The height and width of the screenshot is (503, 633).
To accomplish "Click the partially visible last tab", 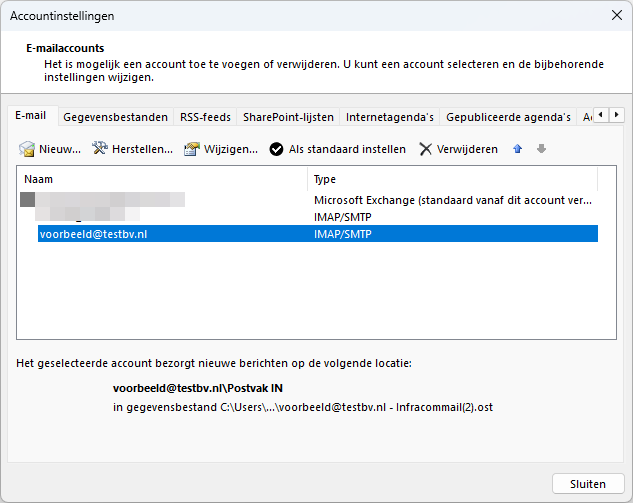I will click(587, 117).
